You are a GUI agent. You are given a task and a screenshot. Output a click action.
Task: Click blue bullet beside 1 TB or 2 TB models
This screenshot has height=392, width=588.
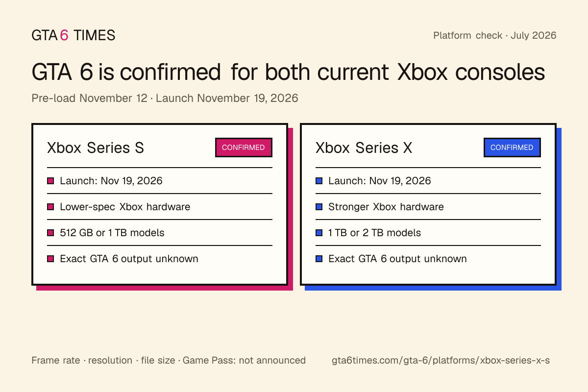(x=318, y=233)
